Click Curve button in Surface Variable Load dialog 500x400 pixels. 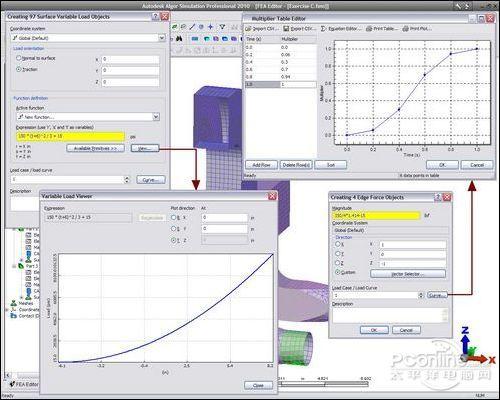pyautogui.click(x=151, y=180)
